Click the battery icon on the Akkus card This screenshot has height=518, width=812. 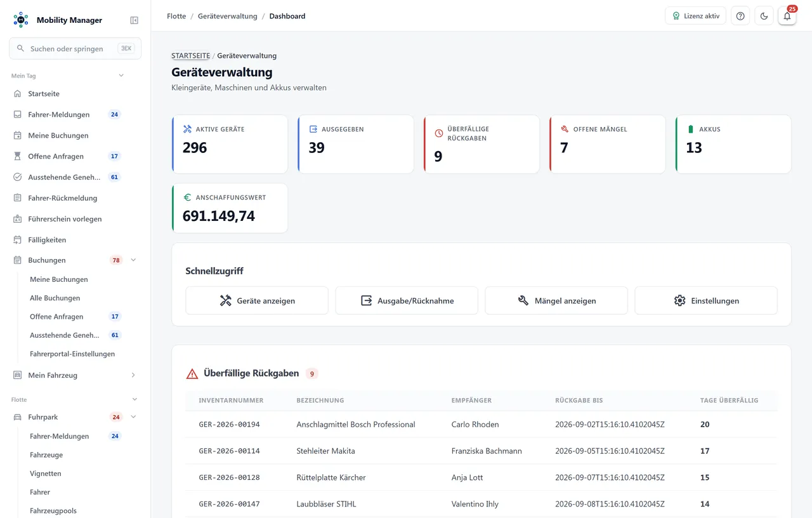click(690, 129)
